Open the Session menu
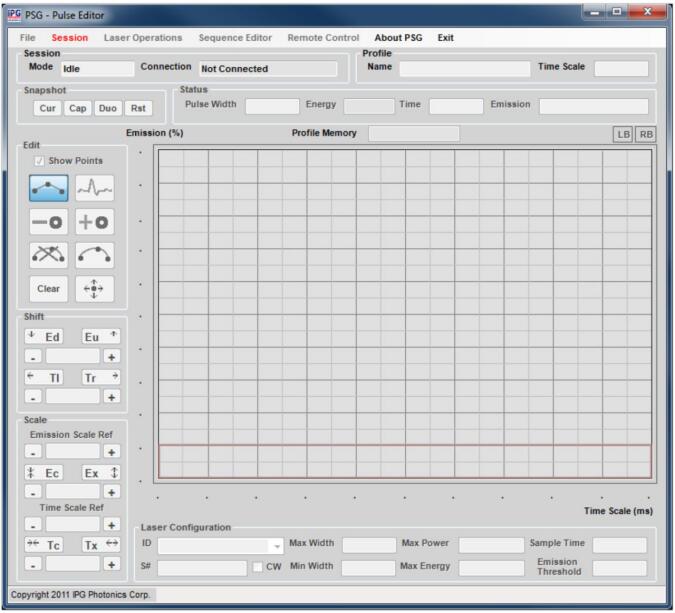The image size is (675, 613). pyautogui.click(x=70, y=38)
